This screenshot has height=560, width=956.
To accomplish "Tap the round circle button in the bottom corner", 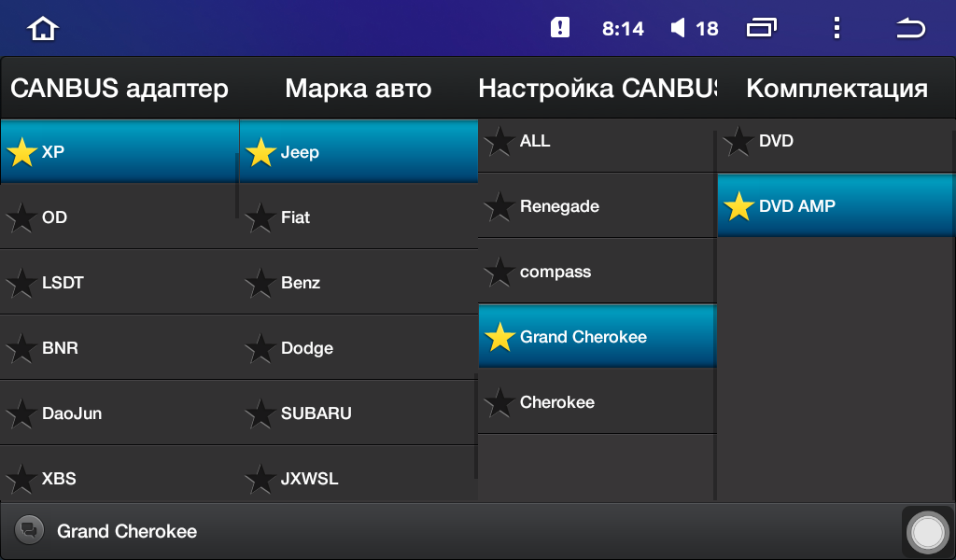I will click(x=927, y=532).
